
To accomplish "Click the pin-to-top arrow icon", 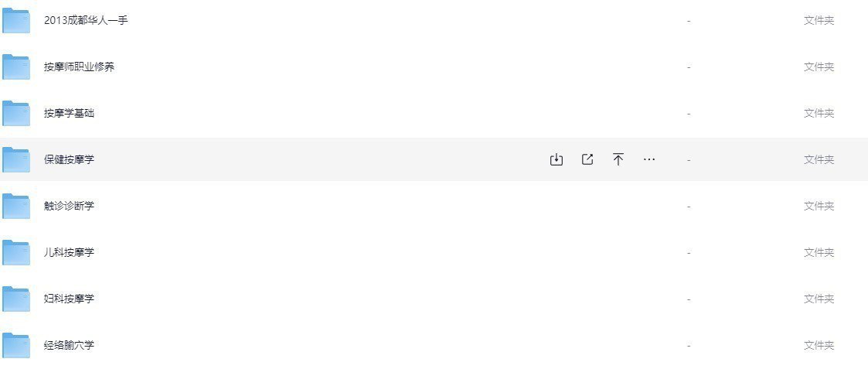I will (618, 159).
